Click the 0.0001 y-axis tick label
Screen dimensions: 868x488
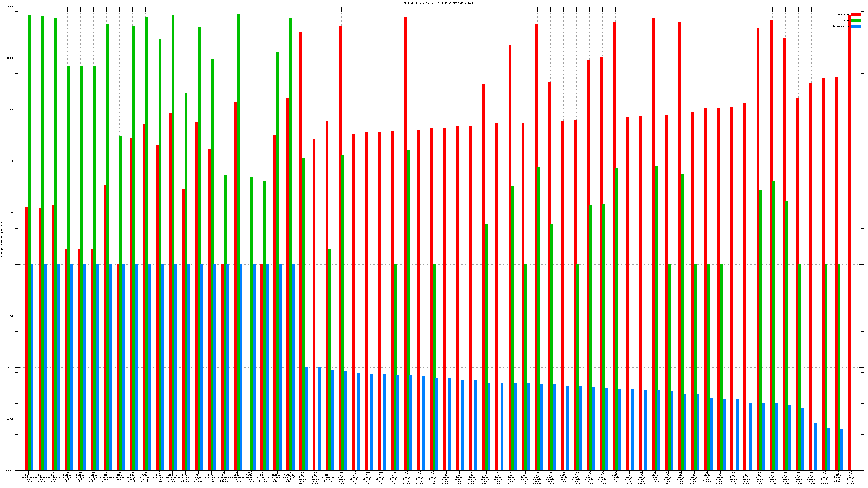pos(10,470)
